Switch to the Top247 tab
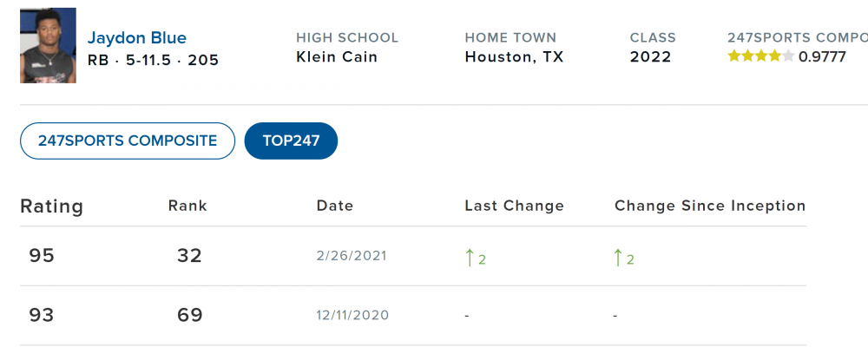868x347 pixels. point(291,141)
